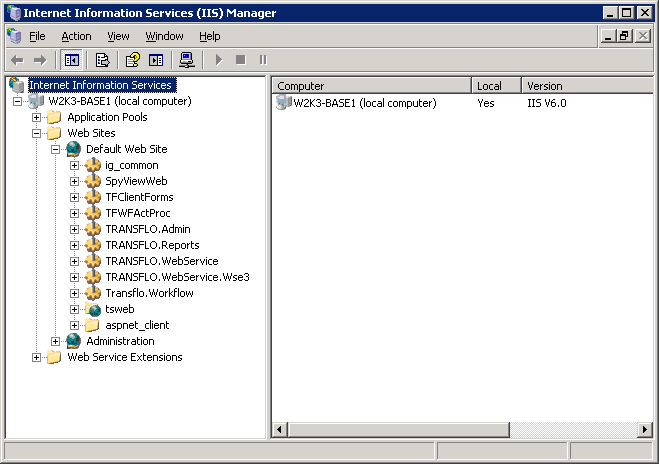
Task: Click the Forward arrow toolbar button
Action: [x=40, y=60]
